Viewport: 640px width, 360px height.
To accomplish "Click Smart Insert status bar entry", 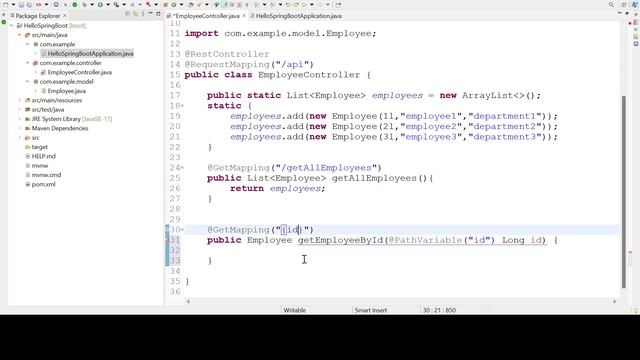I will (371, 310).
